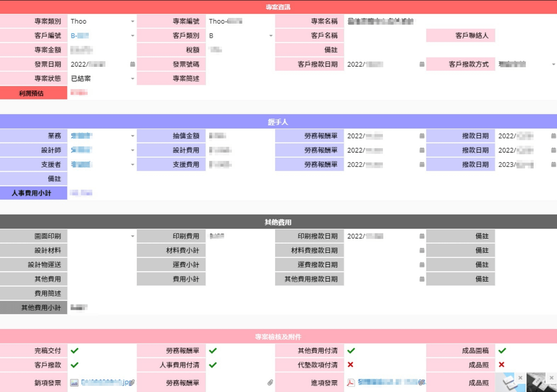Toggle the 勞務報酬單 green check mark
The image size is (557, 392).
tap(213, 350)
